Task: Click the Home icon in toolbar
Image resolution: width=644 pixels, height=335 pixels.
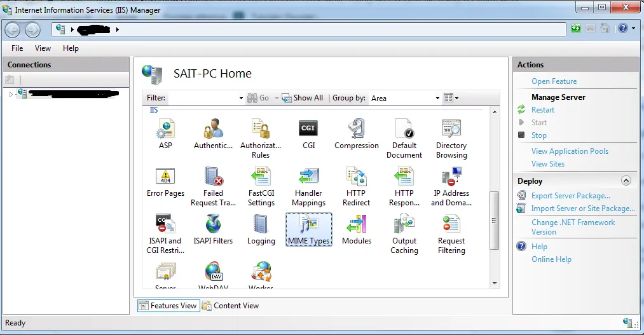Action: (x=605, y=29)
